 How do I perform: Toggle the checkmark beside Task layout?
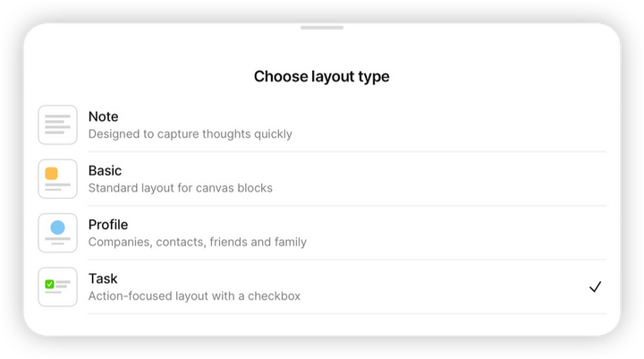(595, 286)
